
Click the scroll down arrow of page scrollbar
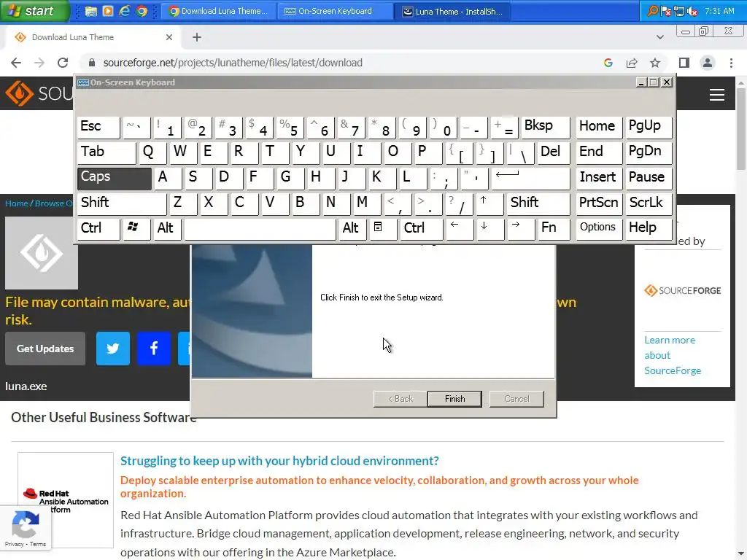(x=741, y=554)
